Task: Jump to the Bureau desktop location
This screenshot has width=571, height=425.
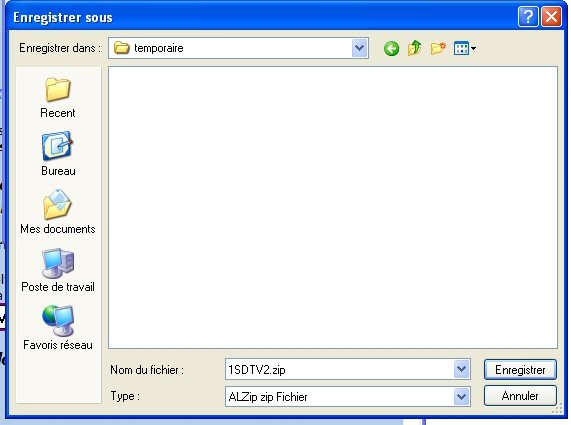Action: click(x=58, y=154)
